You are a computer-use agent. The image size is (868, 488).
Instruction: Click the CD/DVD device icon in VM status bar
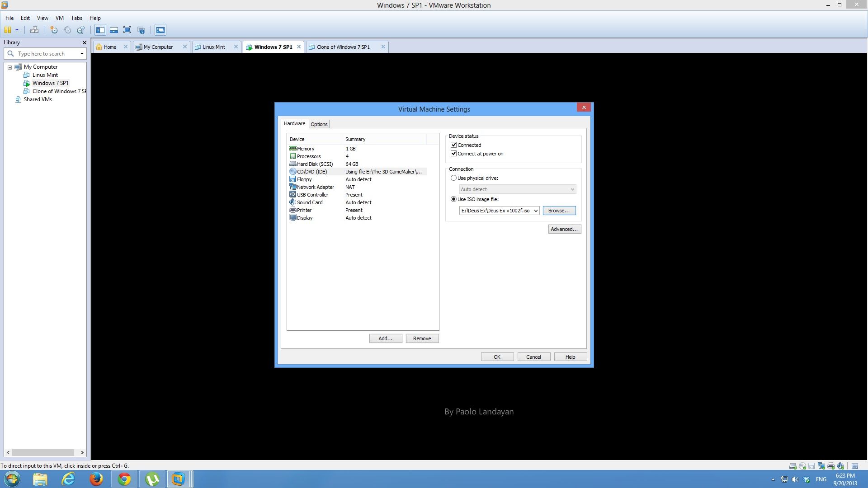(x=802, y=466)
